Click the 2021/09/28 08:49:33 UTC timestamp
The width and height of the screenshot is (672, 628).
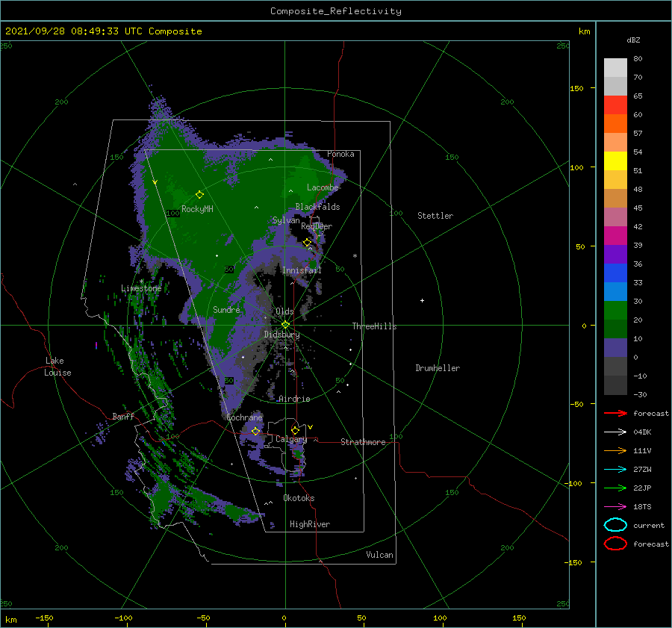pyautogui.click(x=103, y=31)
